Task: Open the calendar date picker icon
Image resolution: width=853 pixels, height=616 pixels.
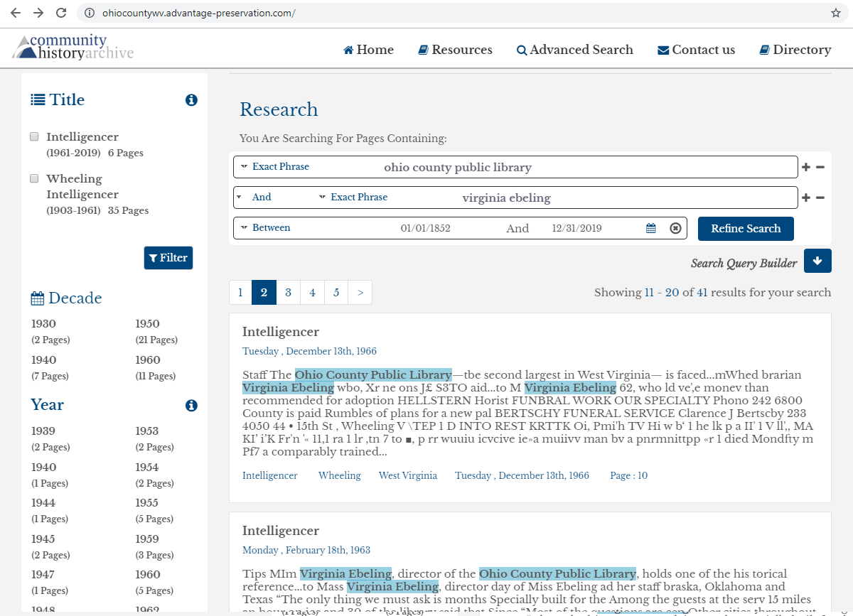Action: pyautogui.click(x=651, y=228)
